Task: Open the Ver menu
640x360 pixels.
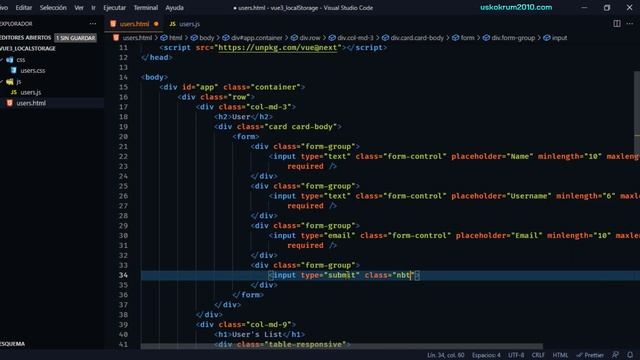Action: [79, 8]
